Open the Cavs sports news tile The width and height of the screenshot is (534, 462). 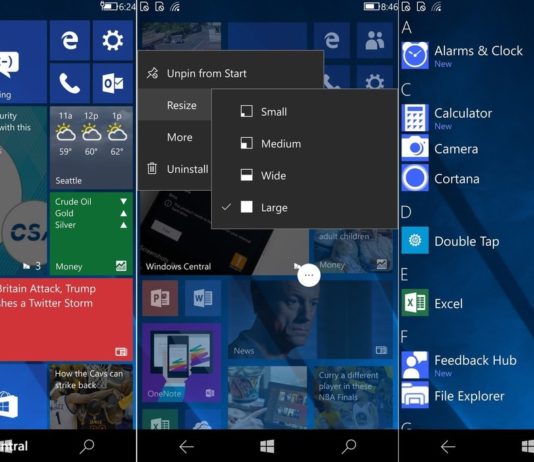(x=91, y=397)
